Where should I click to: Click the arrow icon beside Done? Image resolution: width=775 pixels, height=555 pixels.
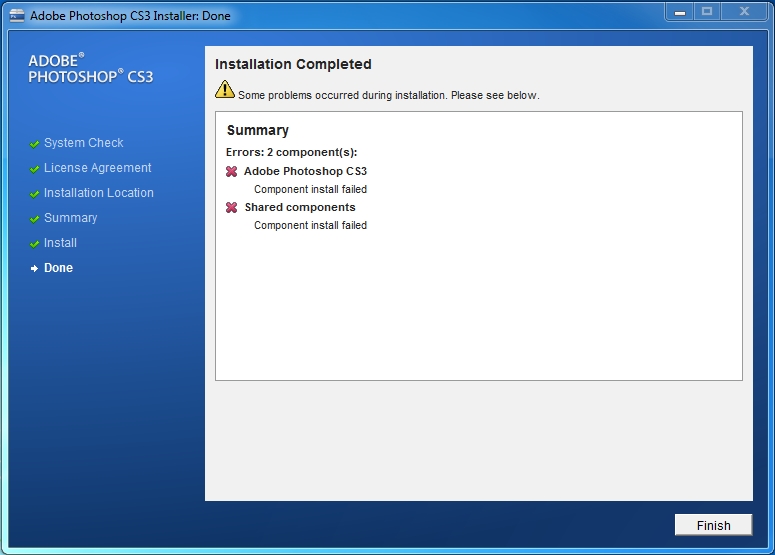(34, 268)
